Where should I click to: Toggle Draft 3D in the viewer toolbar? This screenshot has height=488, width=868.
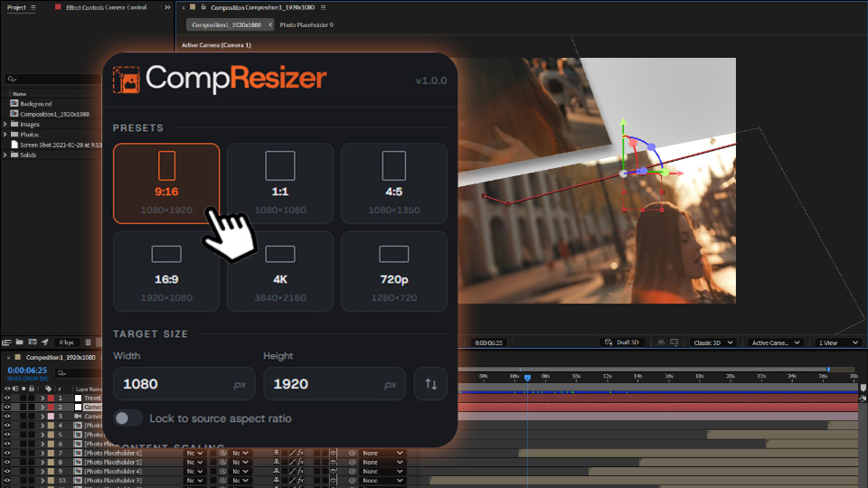[x=622, y=343]
